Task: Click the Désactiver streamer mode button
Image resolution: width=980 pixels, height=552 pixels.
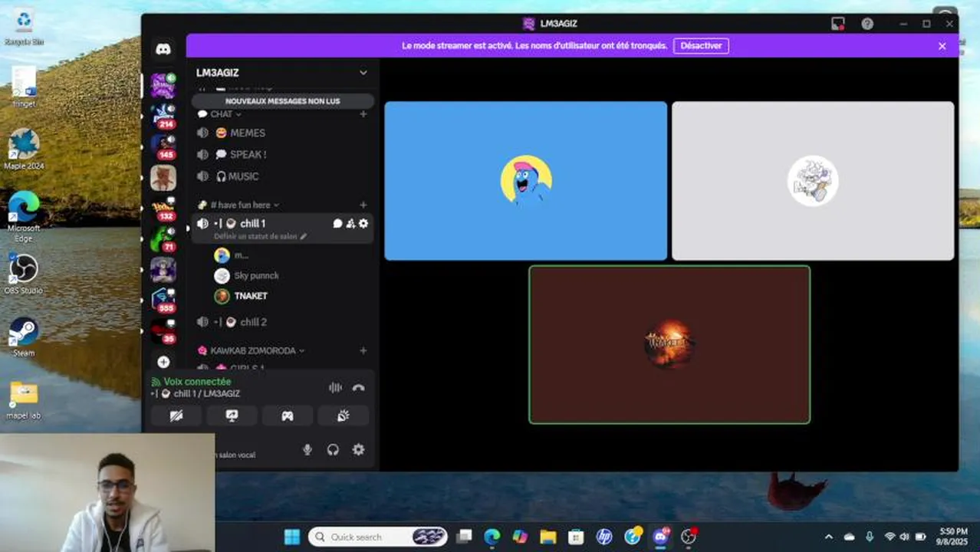Action: [x=701, y=46]
